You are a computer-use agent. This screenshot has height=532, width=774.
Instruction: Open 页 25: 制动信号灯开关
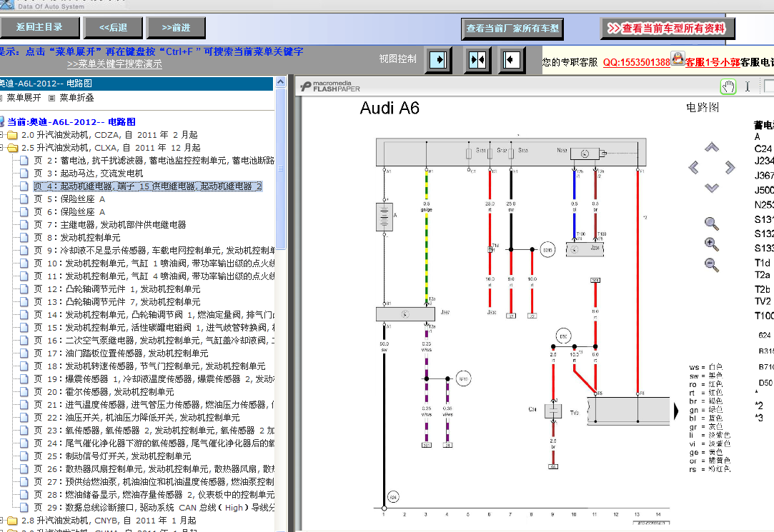pyautogui.click(x=112, y=456)
